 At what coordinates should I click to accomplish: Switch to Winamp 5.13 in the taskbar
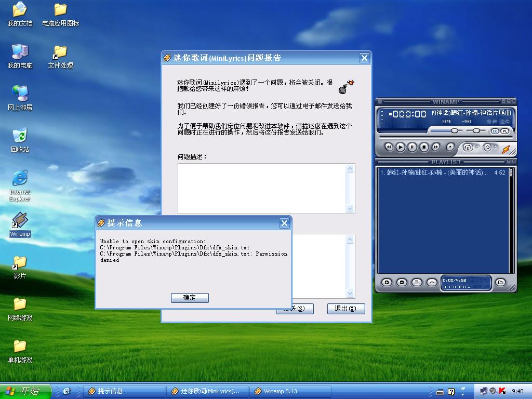click(x=290, y=391)
